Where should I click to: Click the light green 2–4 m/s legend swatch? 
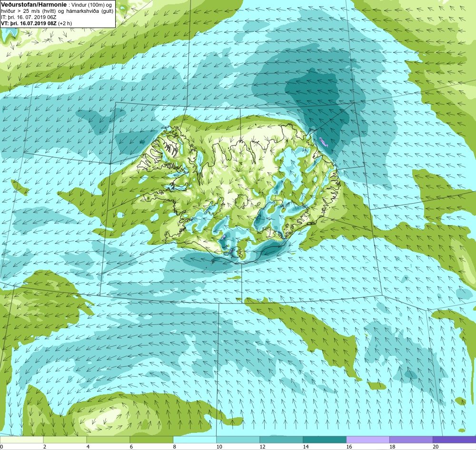[x=65, y=440]
